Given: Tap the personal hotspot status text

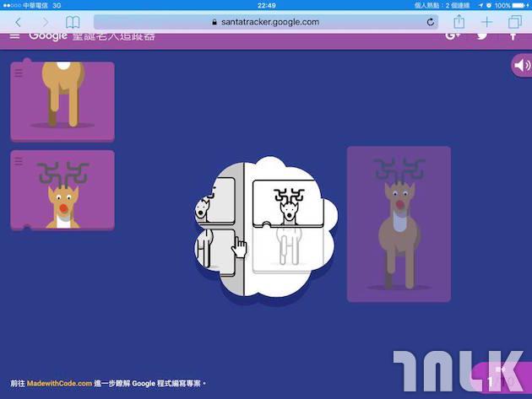Looking at the screenshot, I should click(442, 5).
